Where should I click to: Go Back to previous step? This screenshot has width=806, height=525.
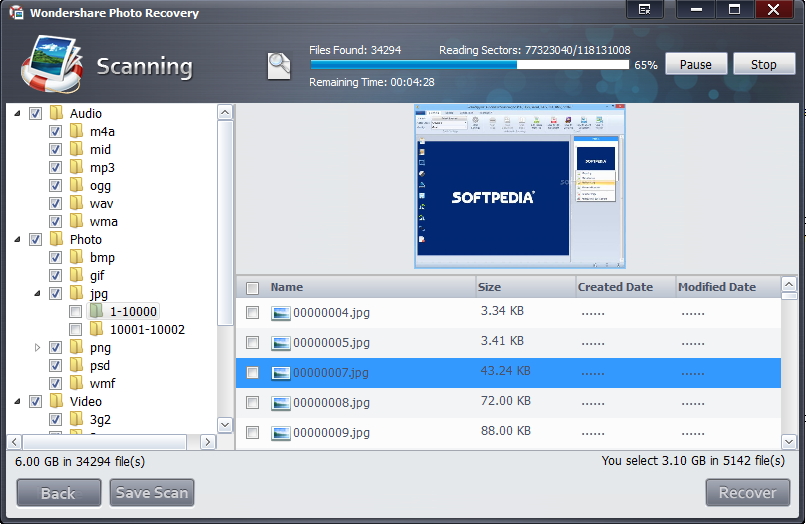click(x=59, y=493)
